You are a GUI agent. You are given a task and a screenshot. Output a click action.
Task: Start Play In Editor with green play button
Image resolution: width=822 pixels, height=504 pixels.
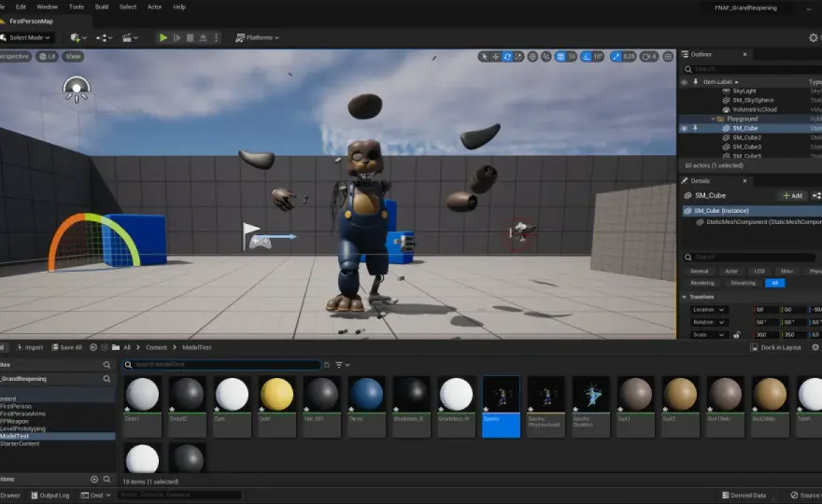click(x=163, y=37)
